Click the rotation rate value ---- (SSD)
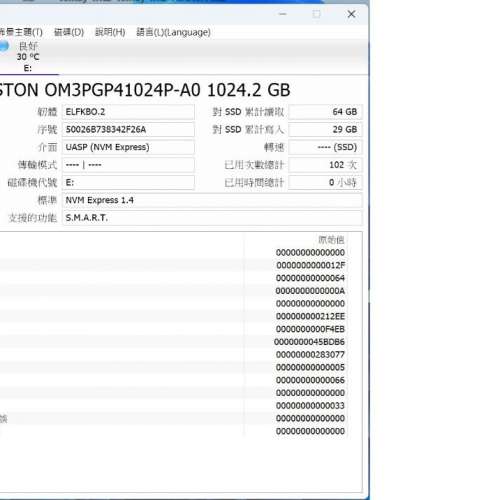 [325, 147]
